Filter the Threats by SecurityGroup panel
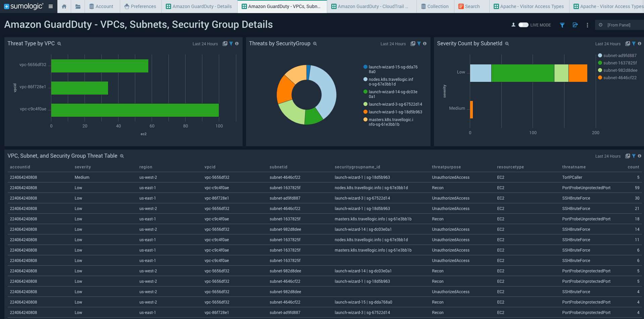Screen dimensions: 644x319 coord(419,44)
